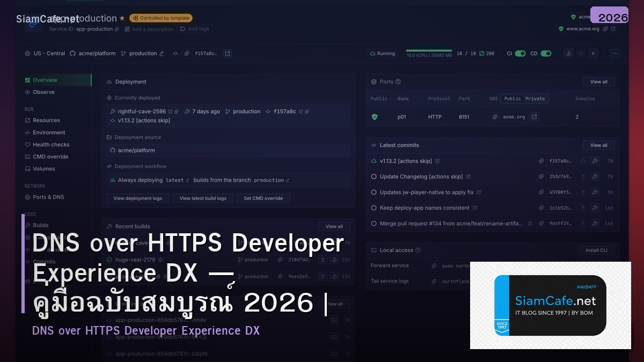Viewport: 644px width, 362px height.
Task: Click the restart service icon in the header
Action: tap(568, 53)
